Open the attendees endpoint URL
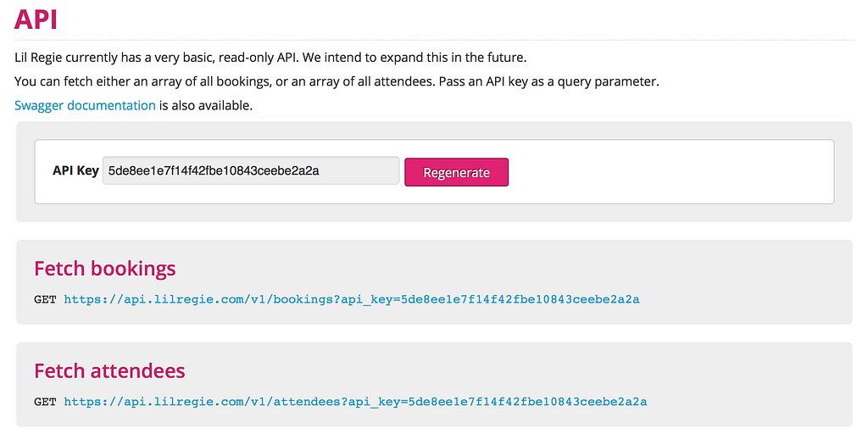Screen dimensions: 868x445 355,402
